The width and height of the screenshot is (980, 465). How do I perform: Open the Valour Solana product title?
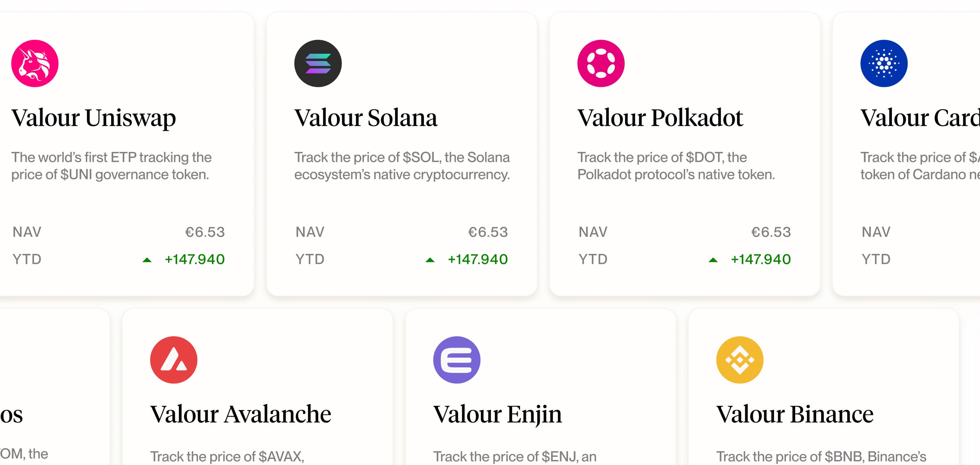366,118
